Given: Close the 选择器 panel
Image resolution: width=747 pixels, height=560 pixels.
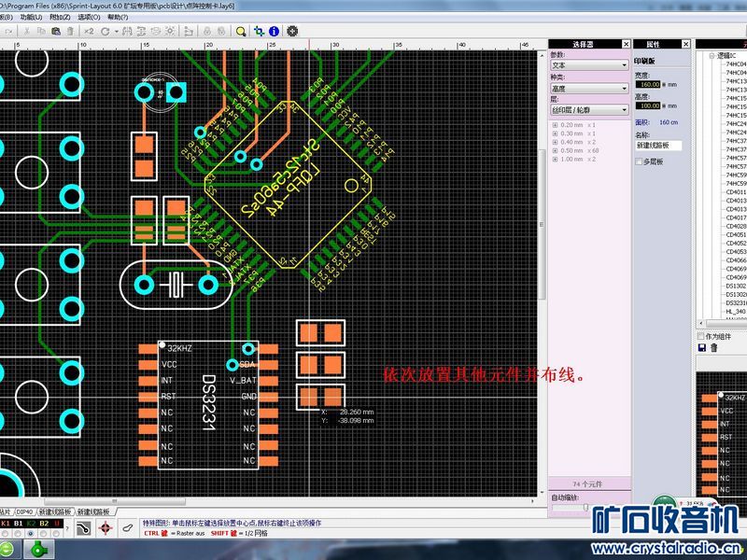Looking at the screenshot, I should click(626, 44).
